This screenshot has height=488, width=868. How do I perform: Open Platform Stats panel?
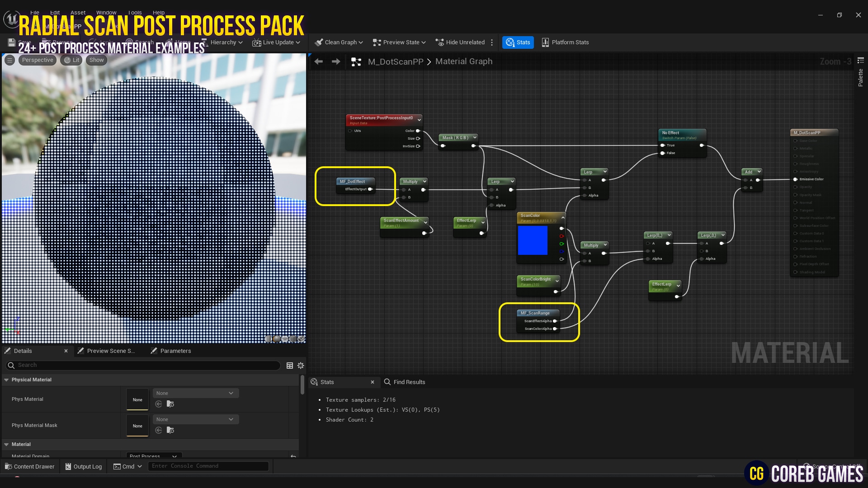point(565,42)
